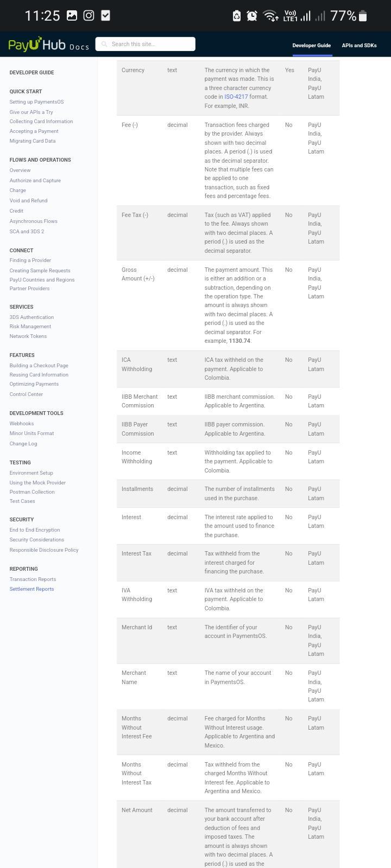Focus the Search this site field
The width and height of the screenshot is (391, 868).
(x=149, y=44)
